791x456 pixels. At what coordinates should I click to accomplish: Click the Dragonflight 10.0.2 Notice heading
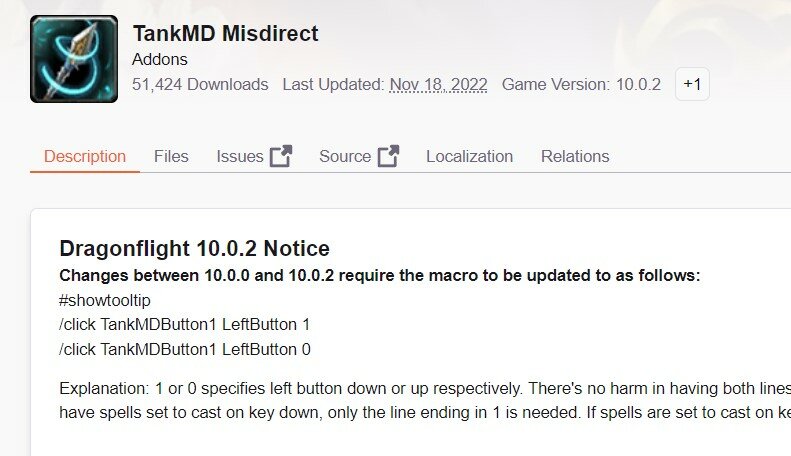tap(194, 249)
